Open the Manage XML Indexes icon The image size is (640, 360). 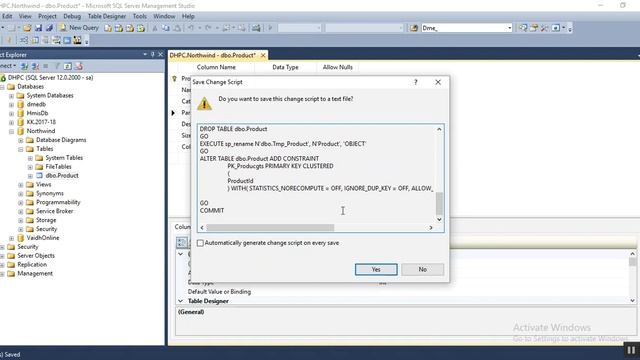[x=56, y=40]
